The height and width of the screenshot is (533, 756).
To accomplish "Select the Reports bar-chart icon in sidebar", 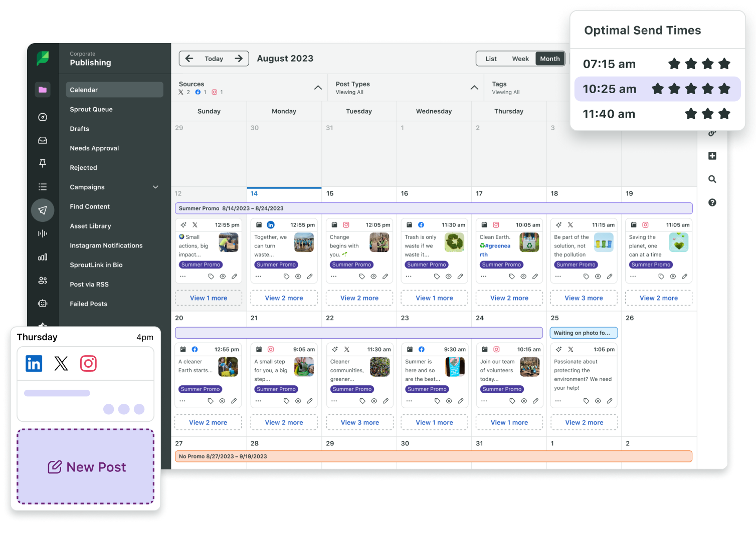I will (x=43, y=257).
